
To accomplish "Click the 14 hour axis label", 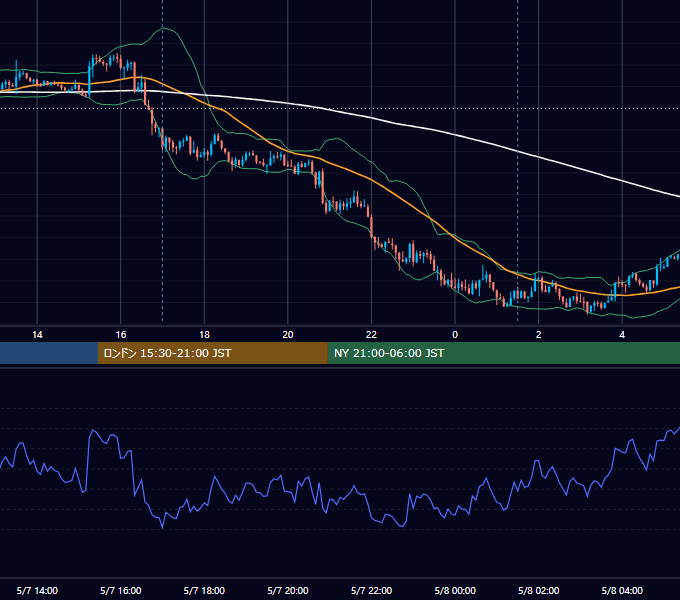I will (37, 335).
